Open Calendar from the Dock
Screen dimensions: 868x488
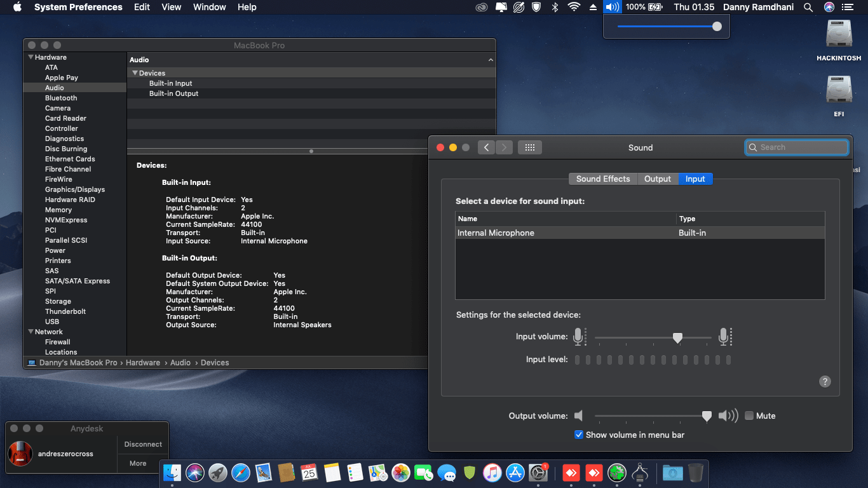309,473
